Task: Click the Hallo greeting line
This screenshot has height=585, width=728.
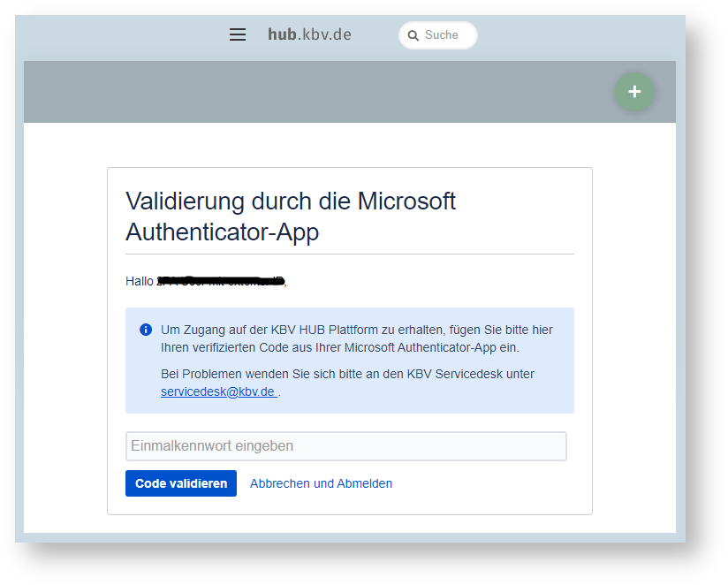Action: 140,282
